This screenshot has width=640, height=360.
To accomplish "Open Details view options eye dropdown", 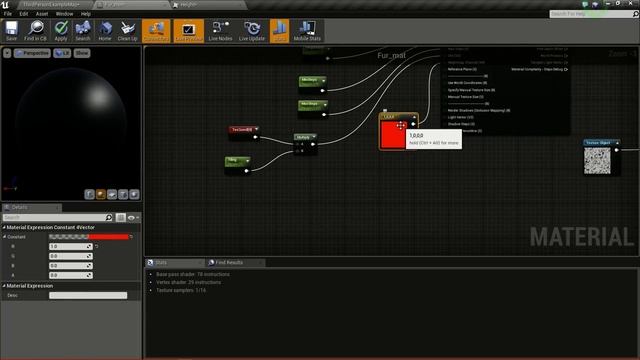I will point(133,218).
